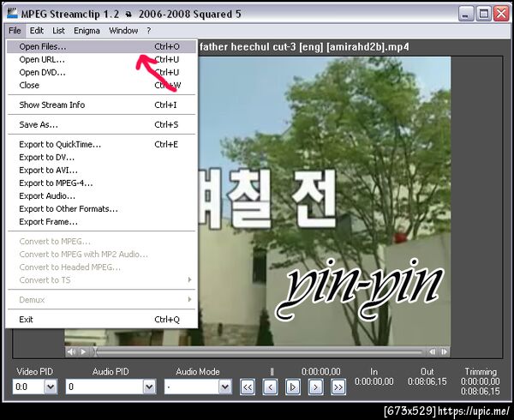Click the Out time 0:08:06,15
514x420 pixels.
[427, 381]
